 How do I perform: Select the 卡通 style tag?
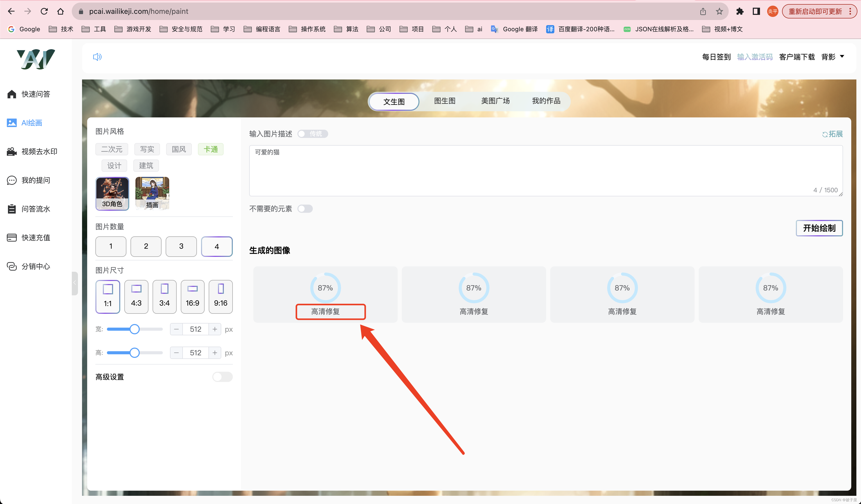tap(211, 149)
